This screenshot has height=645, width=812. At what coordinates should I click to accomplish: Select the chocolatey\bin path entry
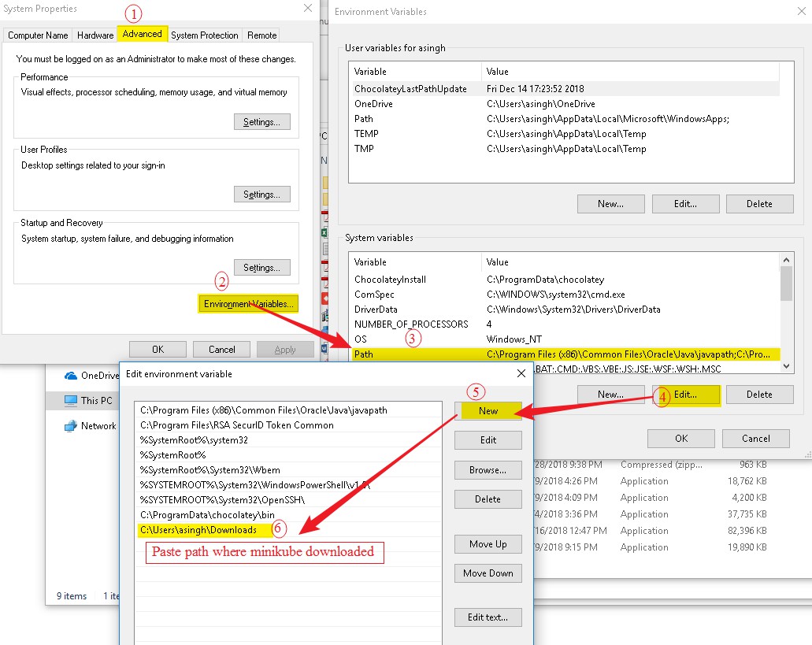pyautogui.click(x=288, y=515)
